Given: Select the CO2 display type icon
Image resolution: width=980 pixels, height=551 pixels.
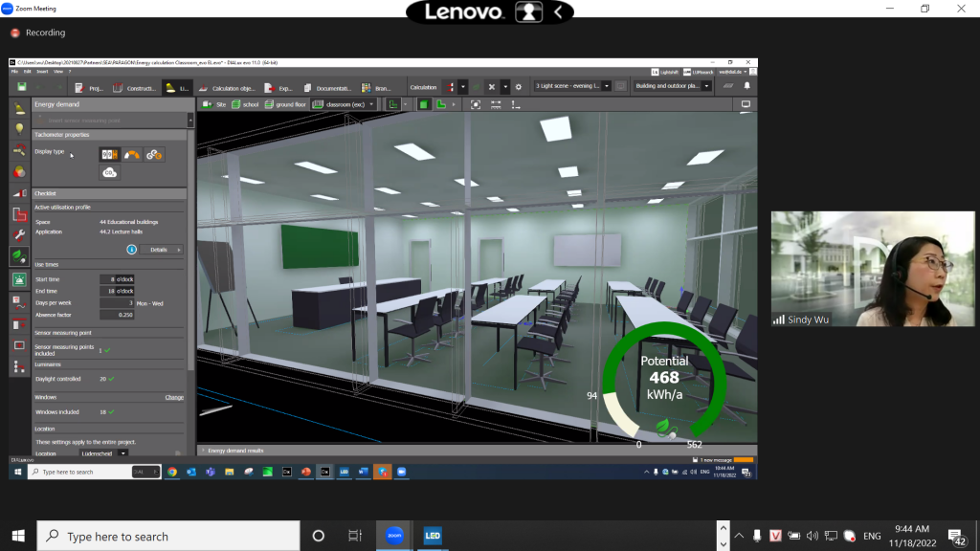Looking at the screenshot, I should [x=109, y=172].
